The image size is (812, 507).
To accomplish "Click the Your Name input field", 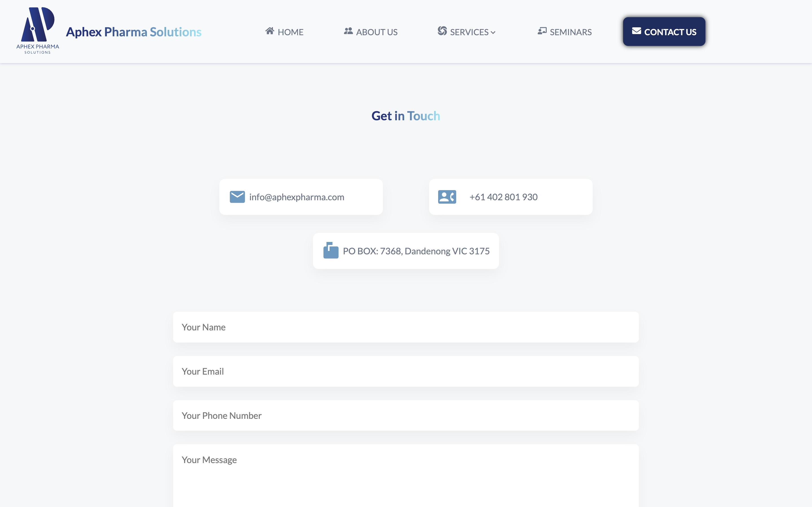I will (x=406, y=327).
